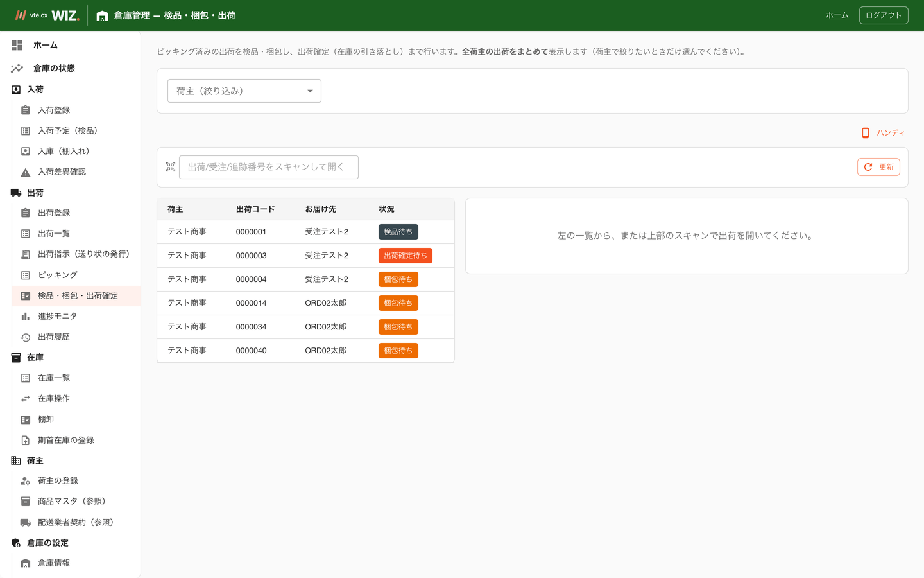Click the 入荷 section icon
Image resolution: width=924 pixels, height=578 pixels.
point(16,90)
